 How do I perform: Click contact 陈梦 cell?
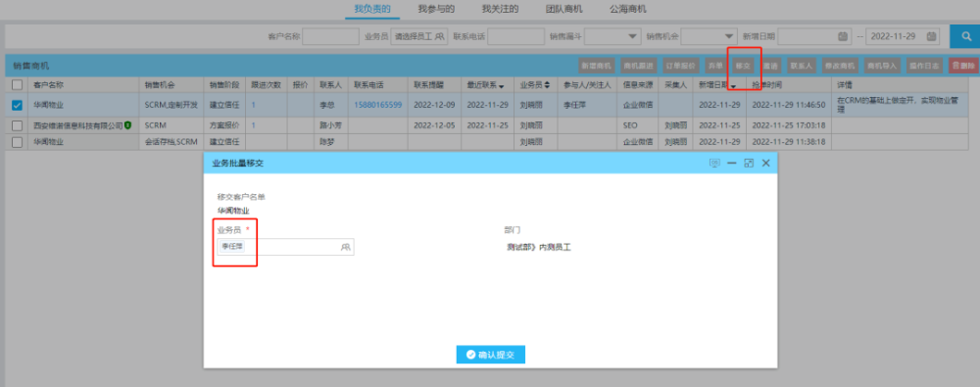click(331, 142)
